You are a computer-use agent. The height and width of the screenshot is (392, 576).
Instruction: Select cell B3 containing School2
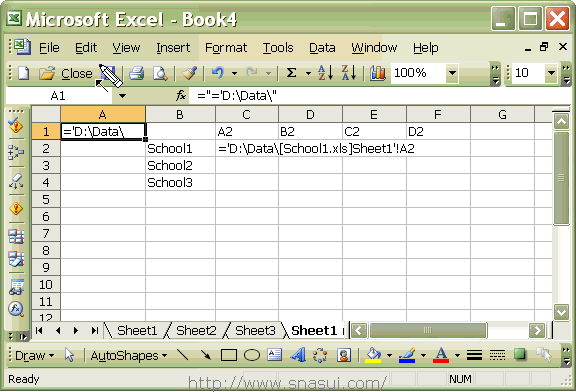[180, 165]
